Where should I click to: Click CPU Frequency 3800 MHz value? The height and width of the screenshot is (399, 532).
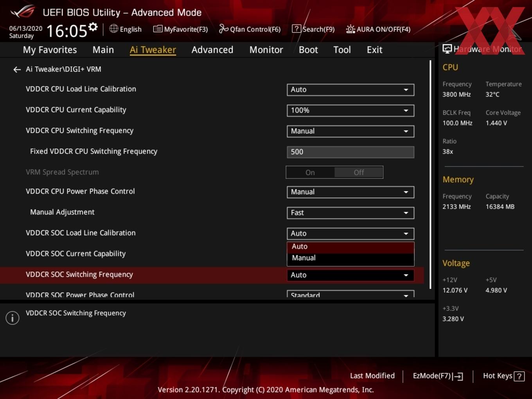[457, 94]
